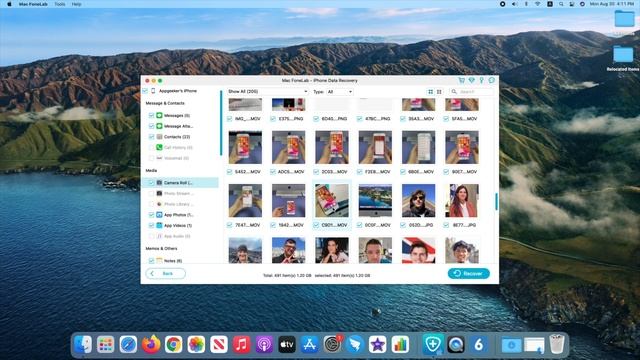640x360 pixels.
Task: Switch to grid thumbnail view
Action: (x=431, y=92)
